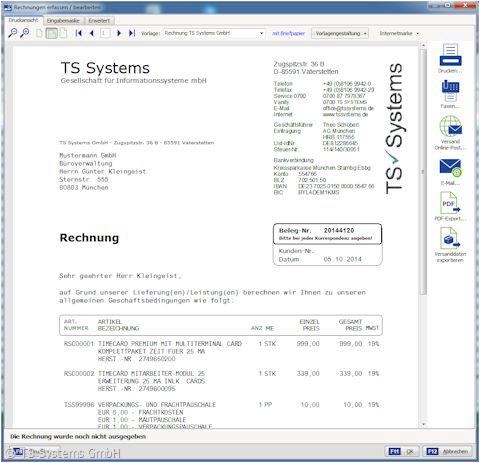The width and height of the screenshot is (480, 463).
Task: Click the preview scrollbar up arrow
Action: pos(423,45)
